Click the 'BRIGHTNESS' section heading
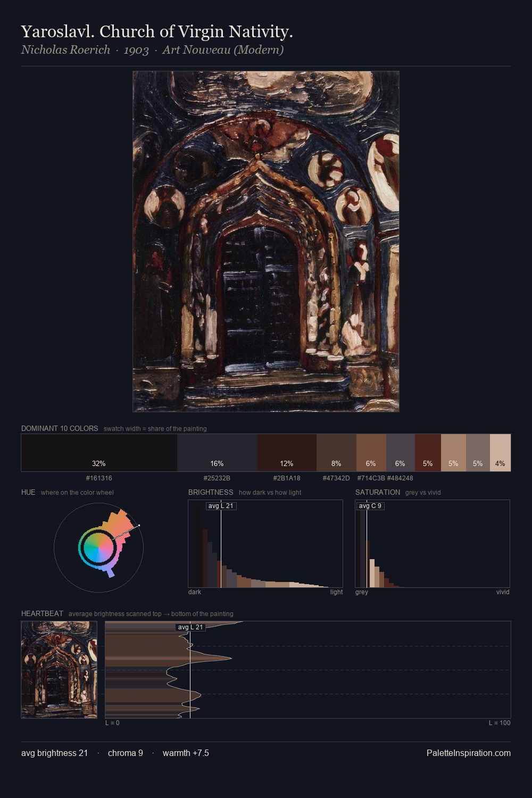 (x=211, y=492)
